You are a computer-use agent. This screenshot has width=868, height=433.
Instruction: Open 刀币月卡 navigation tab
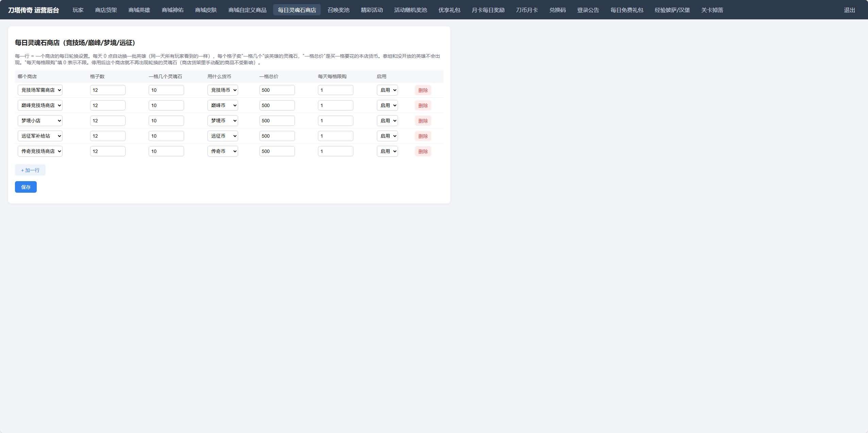527,10
